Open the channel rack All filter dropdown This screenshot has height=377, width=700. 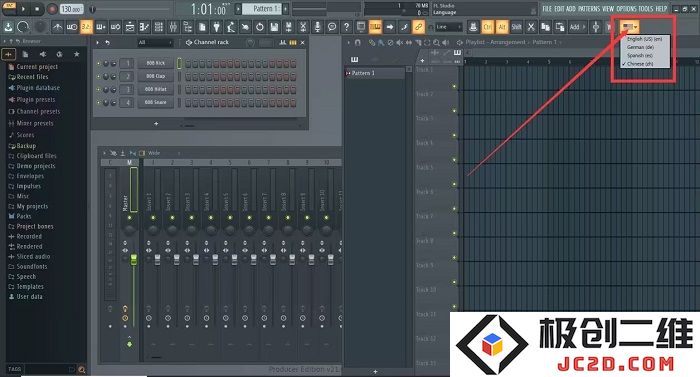pos(154,42)
